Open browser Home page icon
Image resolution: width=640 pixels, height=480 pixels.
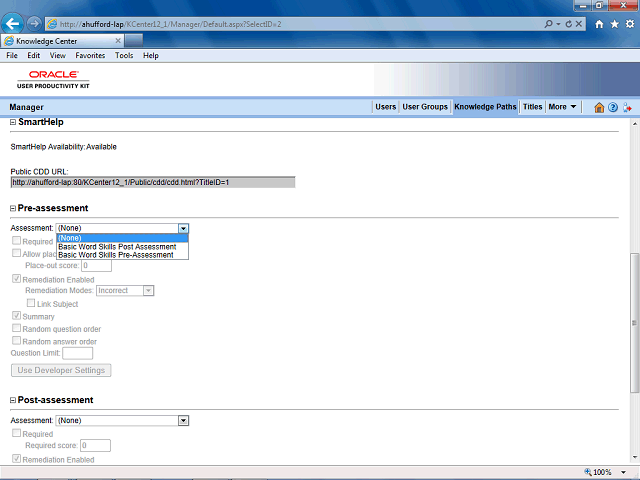(599, 24)
